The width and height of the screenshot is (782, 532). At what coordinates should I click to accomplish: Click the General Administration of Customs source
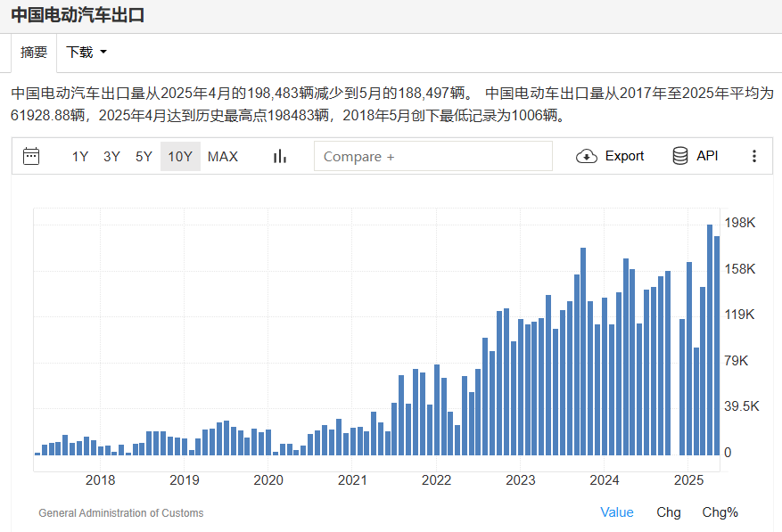[x=121, y=513]
